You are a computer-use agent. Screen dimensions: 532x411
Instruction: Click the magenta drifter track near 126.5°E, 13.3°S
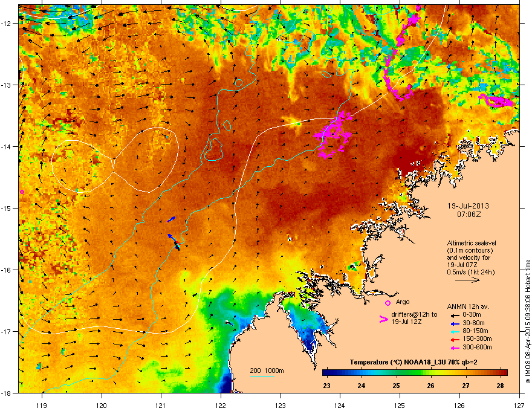pyautogui.click(x=496, y=101)
